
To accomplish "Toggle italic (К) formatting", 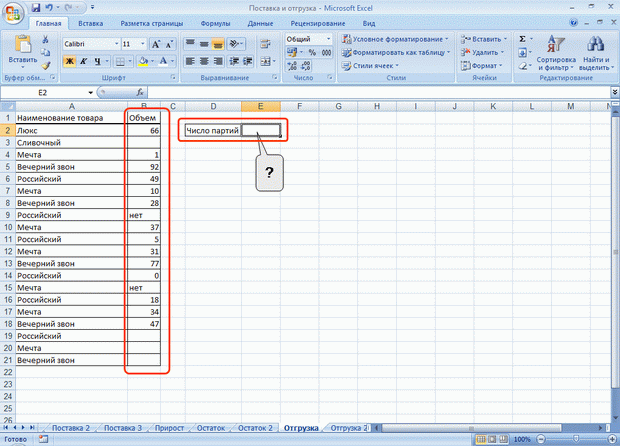I will 83,61.
